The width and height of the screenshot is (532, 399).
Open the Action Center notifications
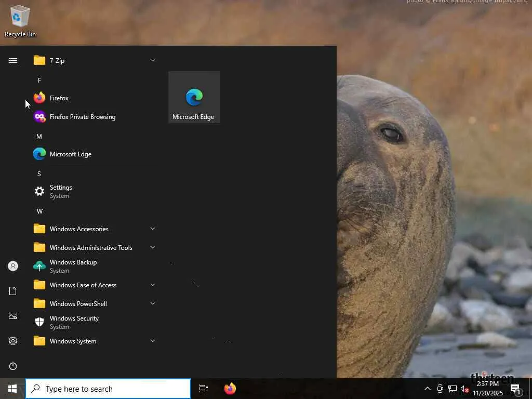click(516, 389)
